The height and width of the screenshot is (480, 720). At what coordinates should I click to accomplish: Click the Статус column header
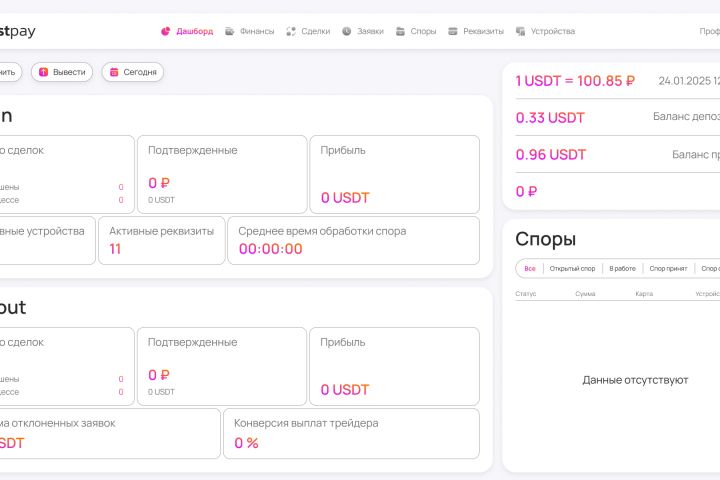(x=526, y=294)
